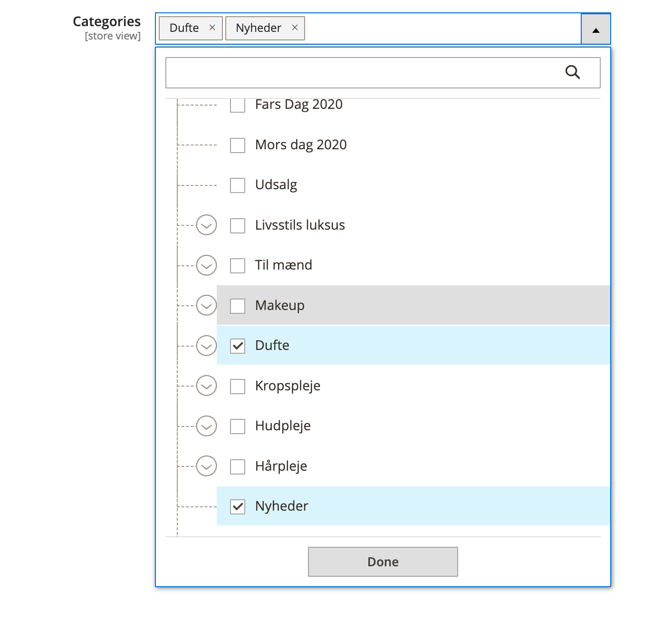Collapse the Categories dropdown arrow
The image size is (672, 620).
click(x=595, y=29)
